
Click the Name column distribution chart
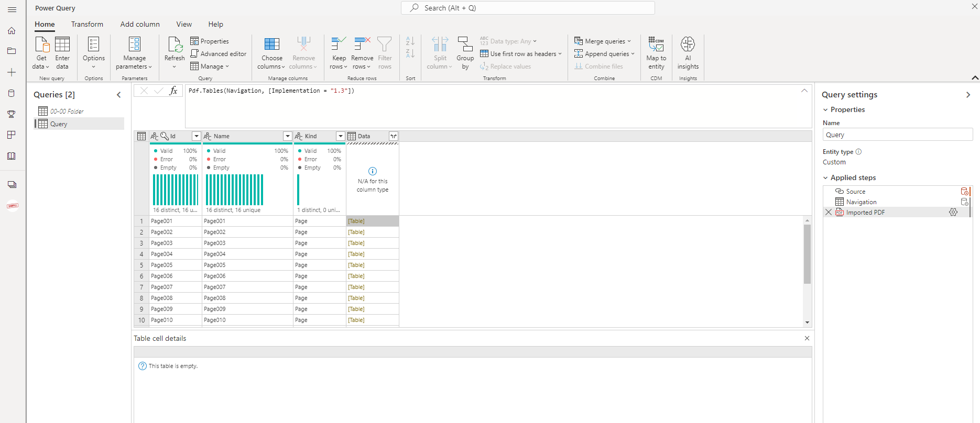[x=235, y=190]
